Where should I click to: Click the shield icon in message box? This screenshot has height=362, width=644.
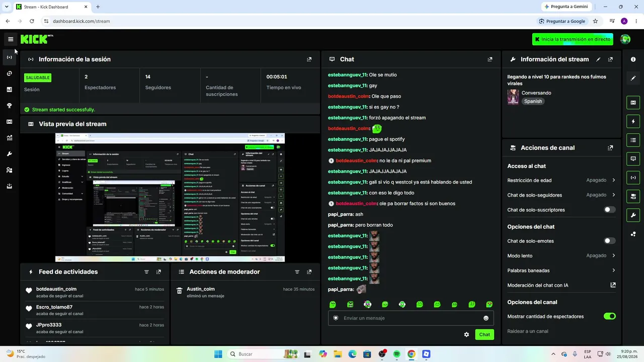(336, 318)
